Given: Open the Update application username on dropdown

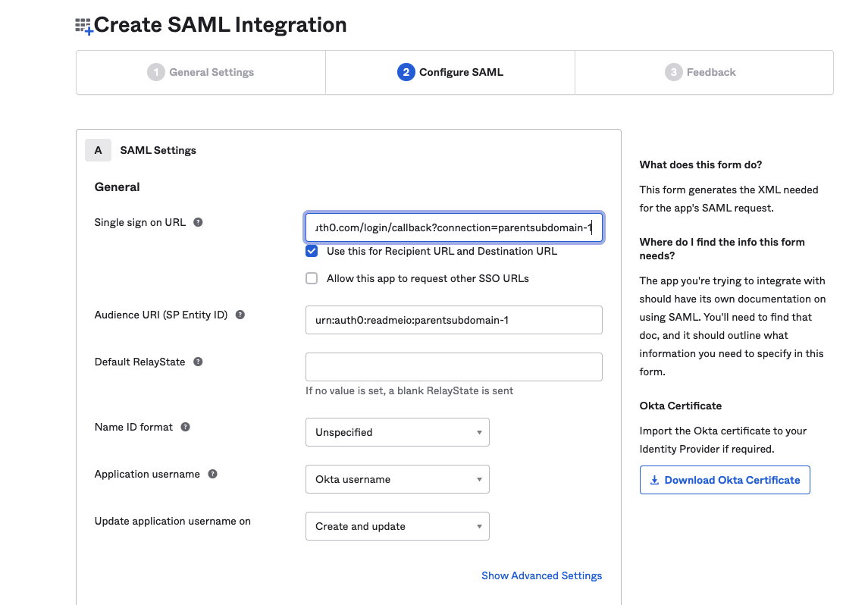Looking at the screenshot, I should pos(397,526).
